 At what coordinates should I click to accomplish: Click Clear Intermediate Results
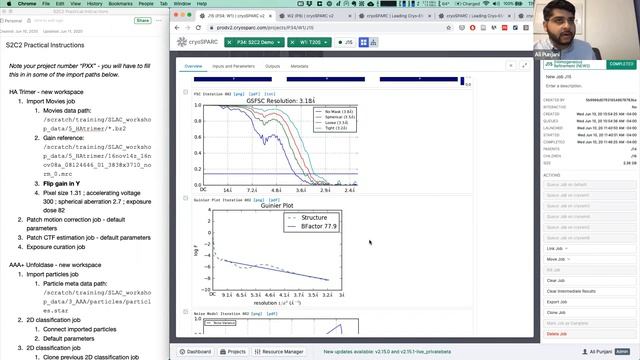pos(590,291)
